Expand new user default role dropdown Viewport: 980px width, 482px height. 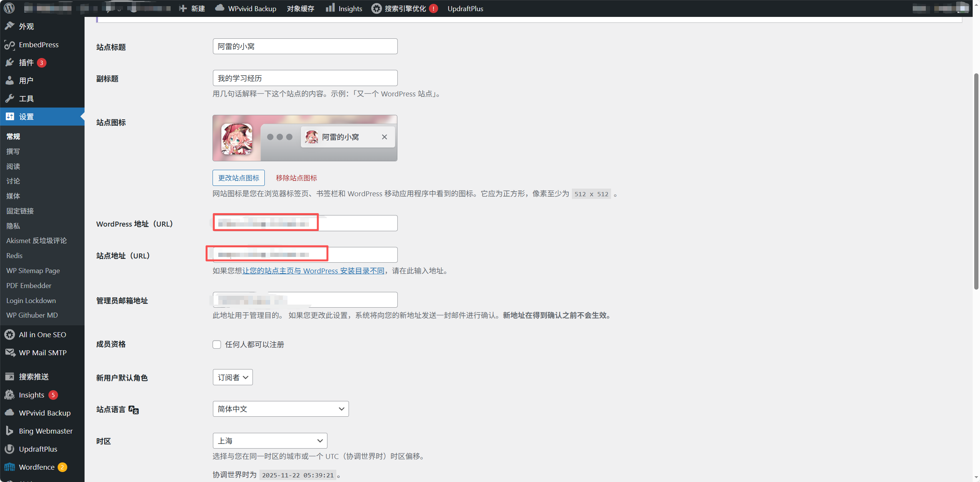233,377
